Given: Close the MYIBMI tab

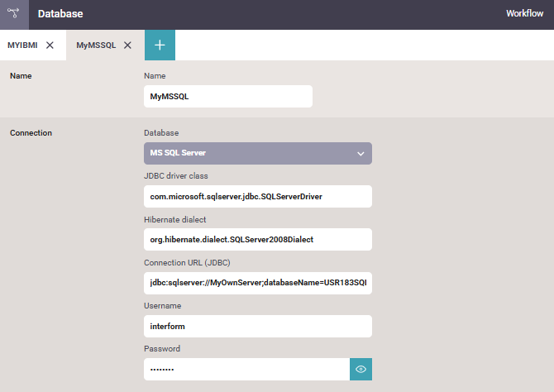Looking at the screenshot, I should 50,45.
